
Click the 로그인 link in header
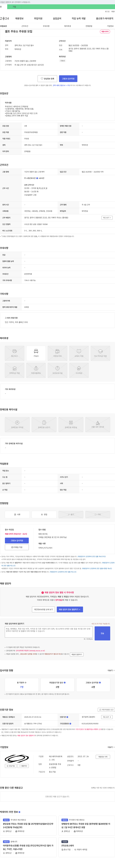(x=107, y=11)
